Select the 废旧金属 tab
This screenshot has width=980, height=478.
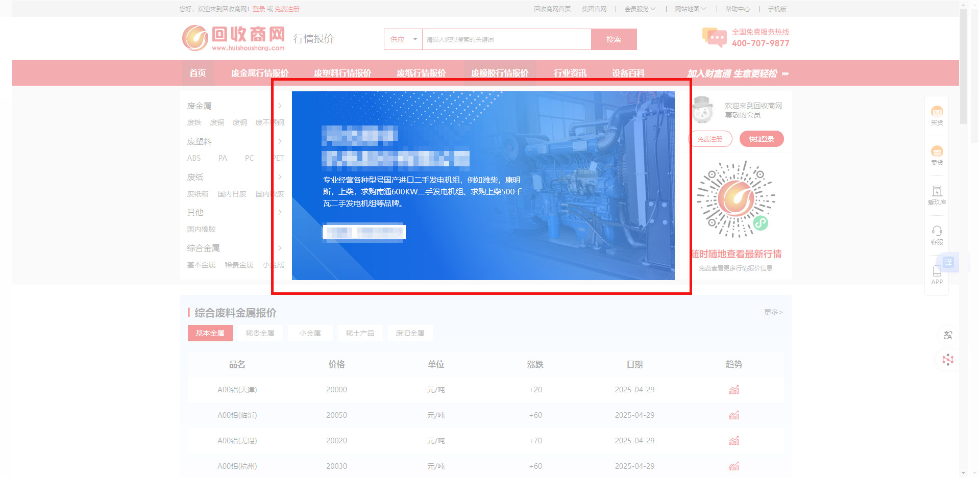[x=410, y=333]
